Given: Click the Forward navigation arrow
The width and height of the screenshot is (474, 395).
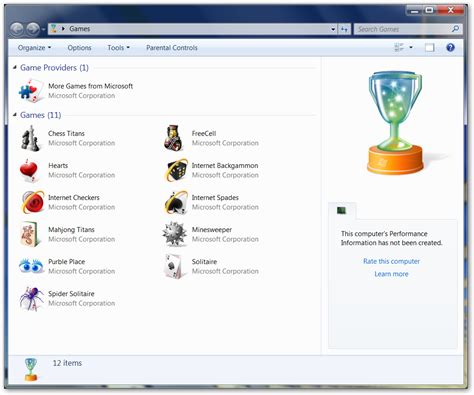Looking at the screenshot, I should pyautogui.click(x=33, y=29).
